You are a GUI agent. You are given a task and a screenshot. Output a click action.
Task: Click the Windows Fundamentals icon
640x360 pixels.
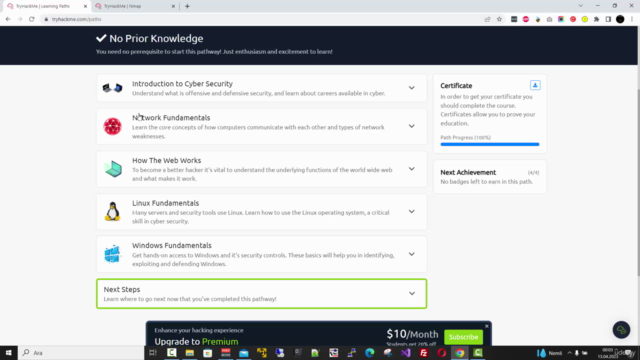[x=112, y=254]
